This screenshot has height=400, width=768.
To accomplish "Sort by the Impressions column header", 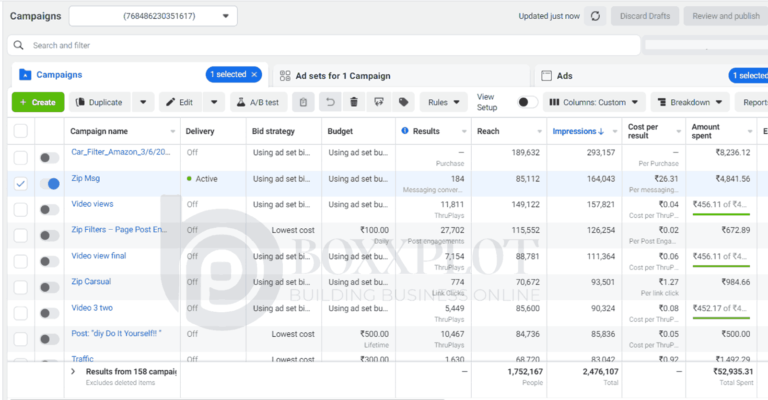I will coord(579,131).
